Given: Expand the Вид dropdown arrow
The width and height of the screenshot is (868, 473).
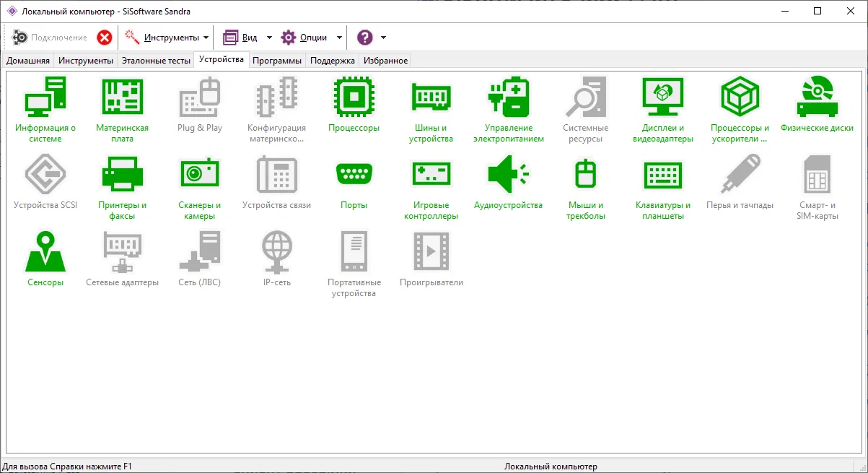Looking at the screenshot, I should [x=269, y=38].
